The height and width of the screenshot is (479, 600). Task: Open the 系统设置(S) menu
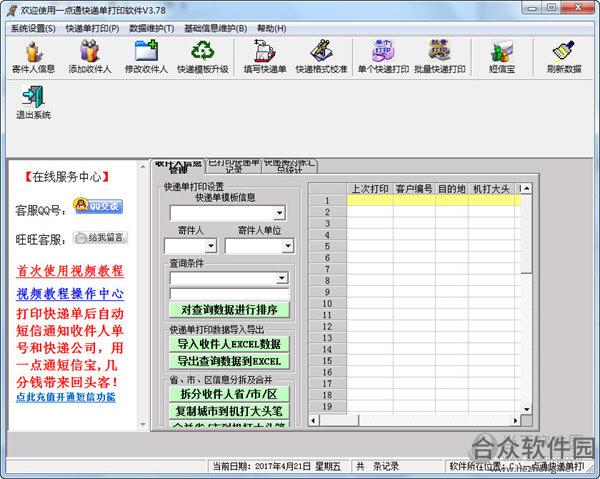pyautogui.click(x=33, y=28)
